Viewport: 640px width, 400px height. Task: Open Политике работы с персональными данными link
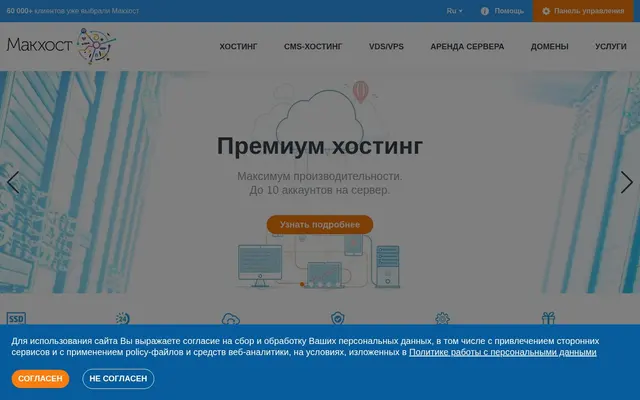tap(502, 352)
